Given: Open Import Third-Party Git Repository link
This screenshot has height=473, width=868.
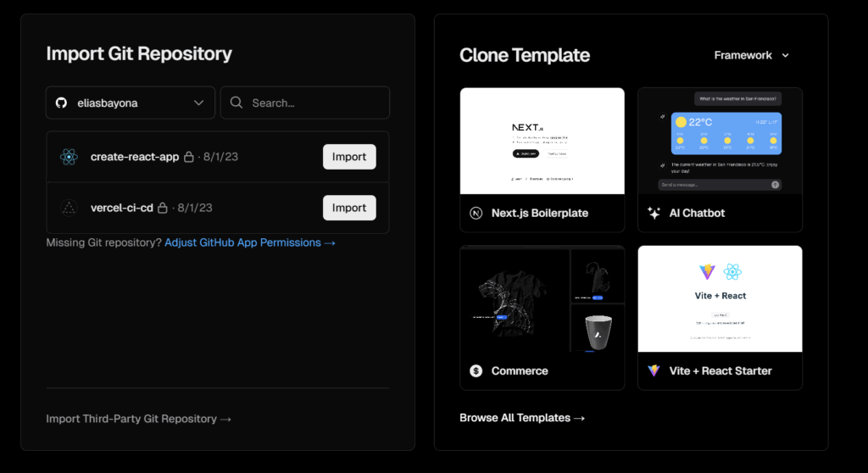Looking at the screenshot, I should pos(138,419).
